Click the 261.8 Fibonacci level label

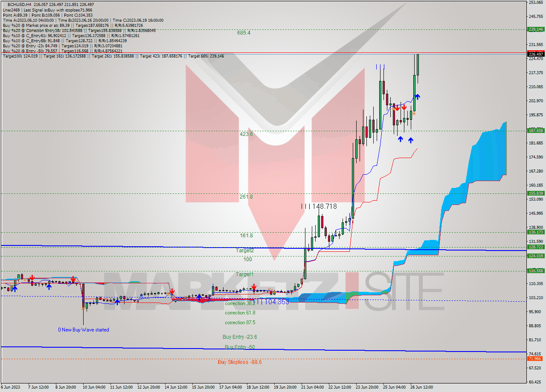pos(246,197)
